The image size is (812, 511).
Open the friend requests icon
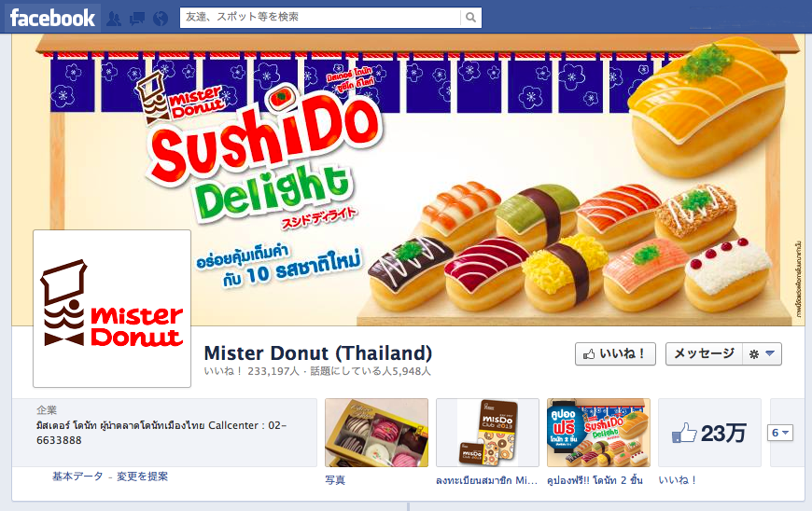click(x=114, y=20)
